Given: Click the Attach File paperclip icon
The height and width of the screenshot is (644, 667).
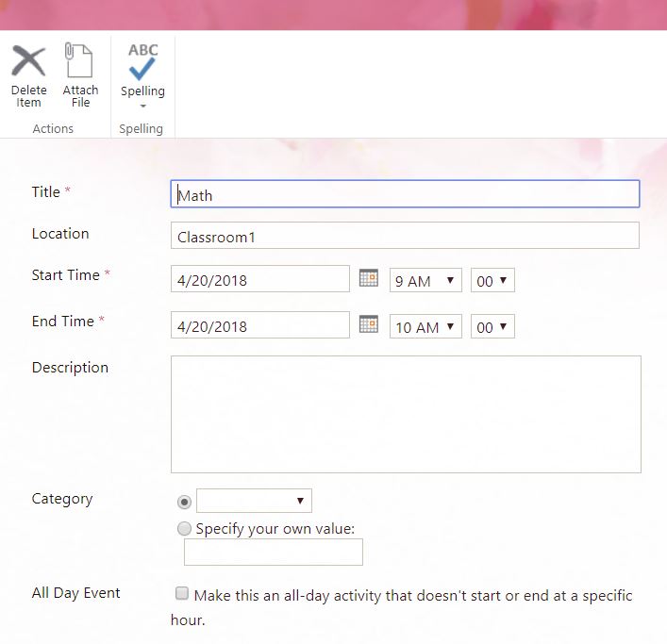Looking at the screenshot, I should point(78,60).
